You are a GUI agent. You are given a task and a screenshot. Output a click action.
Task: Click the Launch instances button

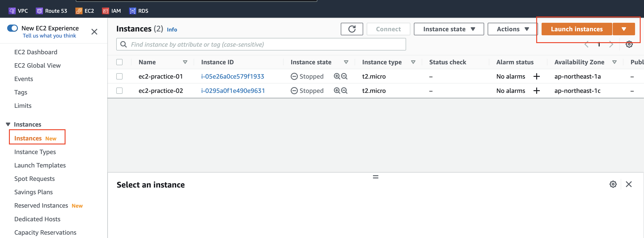pos(576,29)
